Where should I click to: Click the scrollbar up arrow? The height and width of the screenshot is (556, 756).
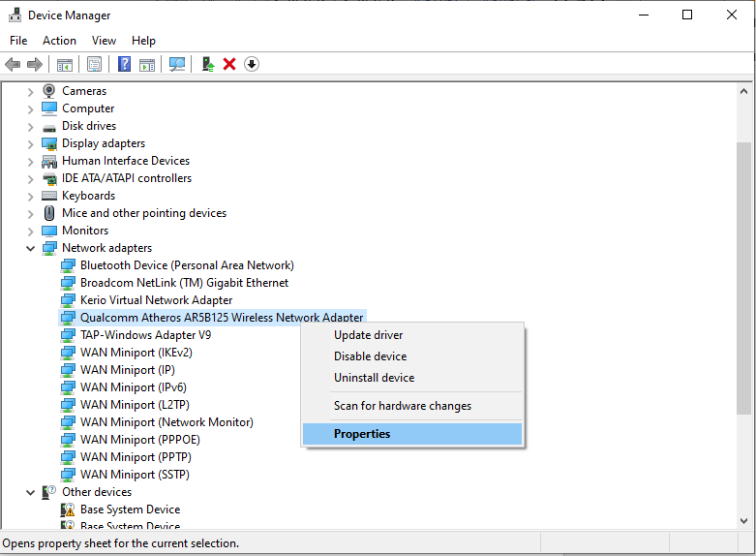pos(743,91)
